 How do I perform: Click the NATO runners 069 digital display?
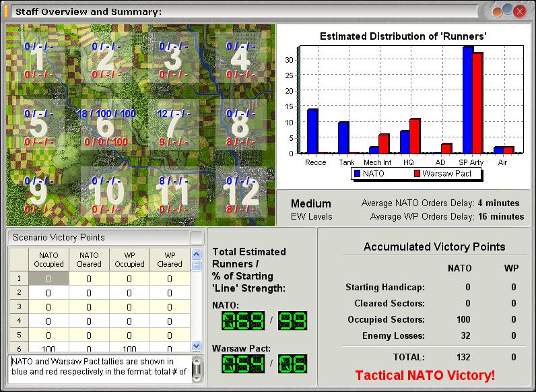coord(243,321)
